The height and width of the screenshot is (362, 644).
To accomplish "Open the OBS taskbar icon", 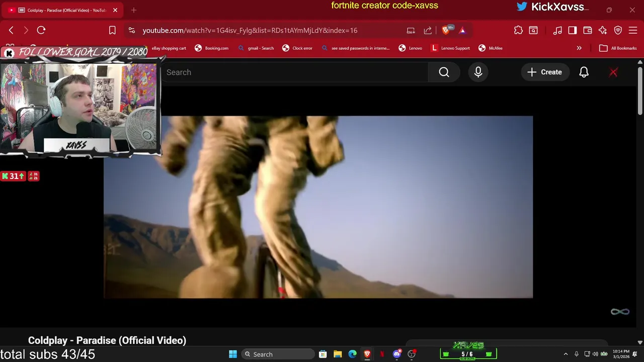I will [412, 354].
